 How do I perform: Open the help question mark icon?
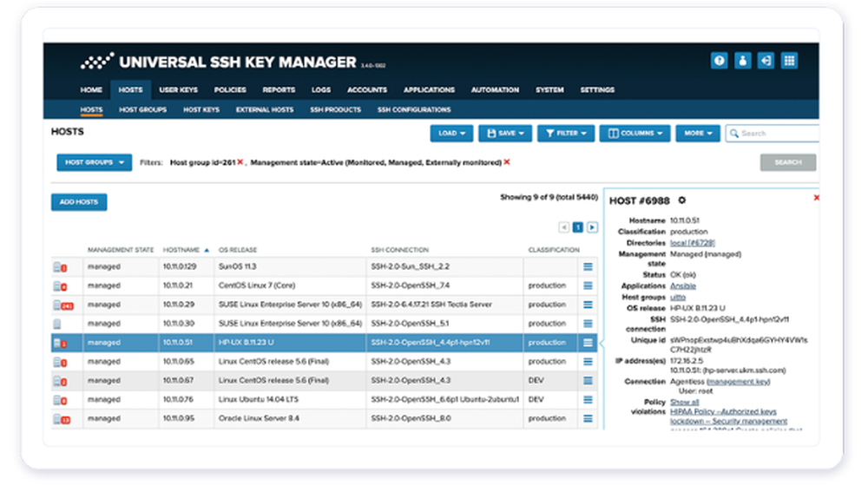(x=719, y=61)
